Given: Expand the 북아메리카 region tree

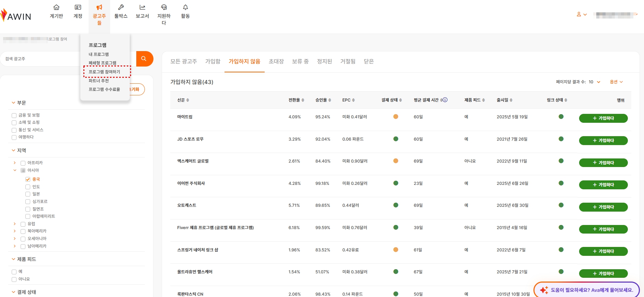Looking at the screenshot, I should point(15,231).
